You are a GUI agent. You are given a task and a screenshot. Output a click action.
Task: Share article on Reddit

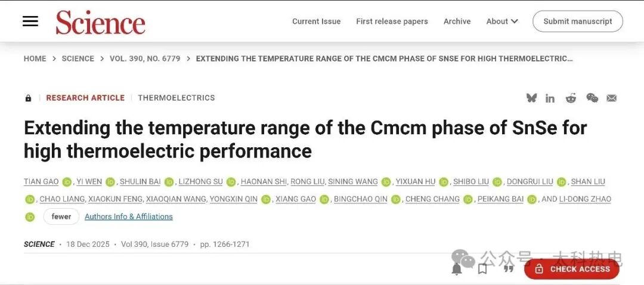tap(571, 98)
